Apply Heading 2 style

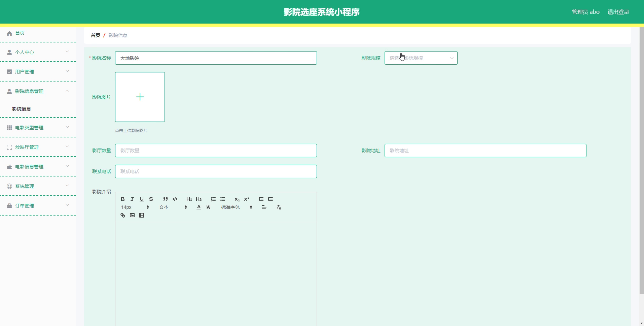pos(199,199)
